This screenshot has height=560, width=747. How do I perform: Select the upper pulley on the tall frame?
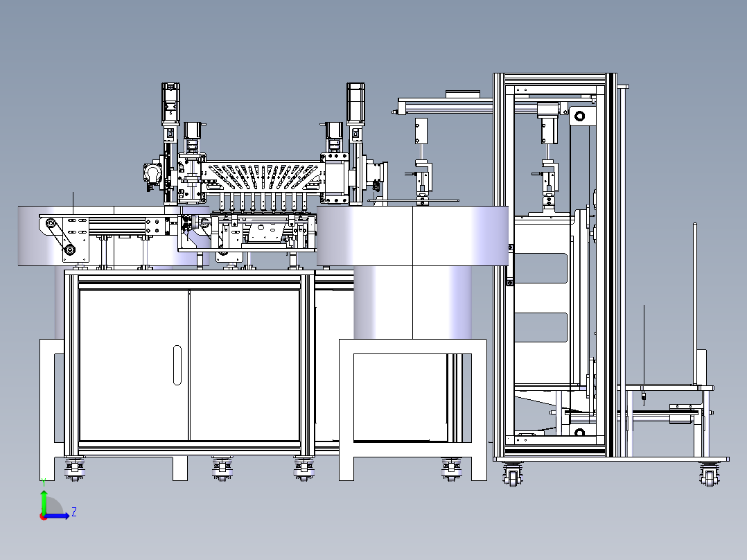[579, 116]
